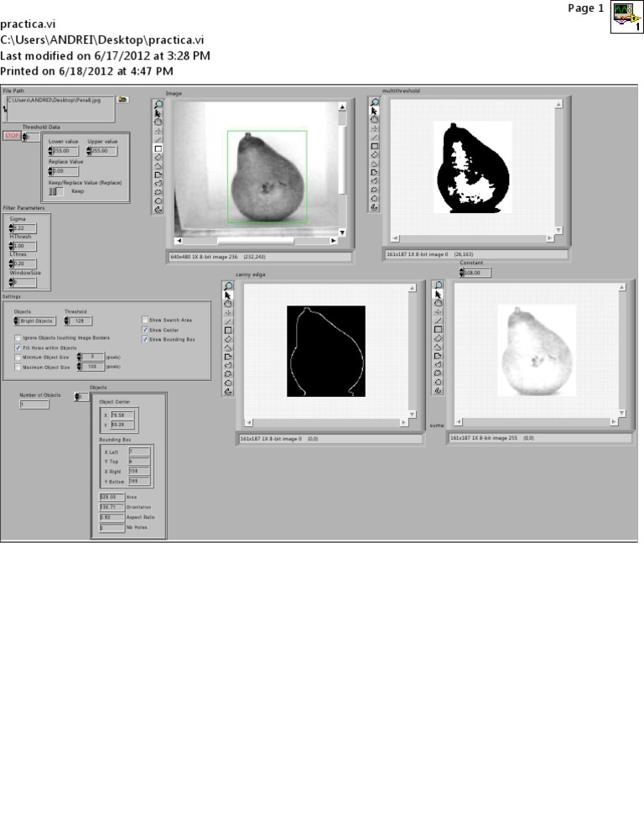The height and width of the screenshot is (834, 644).
Task: Activate the Pan hand tool in suma display
Action: (x=438, y=303)
